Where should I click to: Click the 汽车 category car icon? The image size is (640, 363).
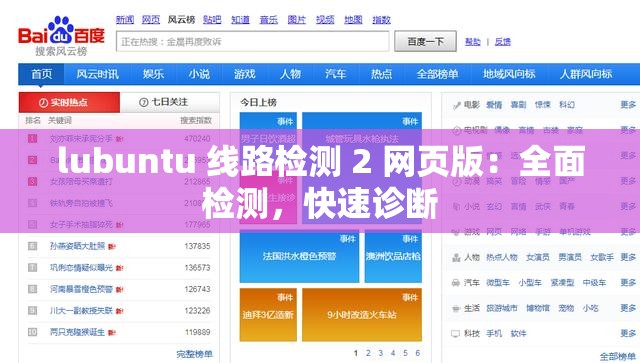pyautogui.click(x=456, y=283)
